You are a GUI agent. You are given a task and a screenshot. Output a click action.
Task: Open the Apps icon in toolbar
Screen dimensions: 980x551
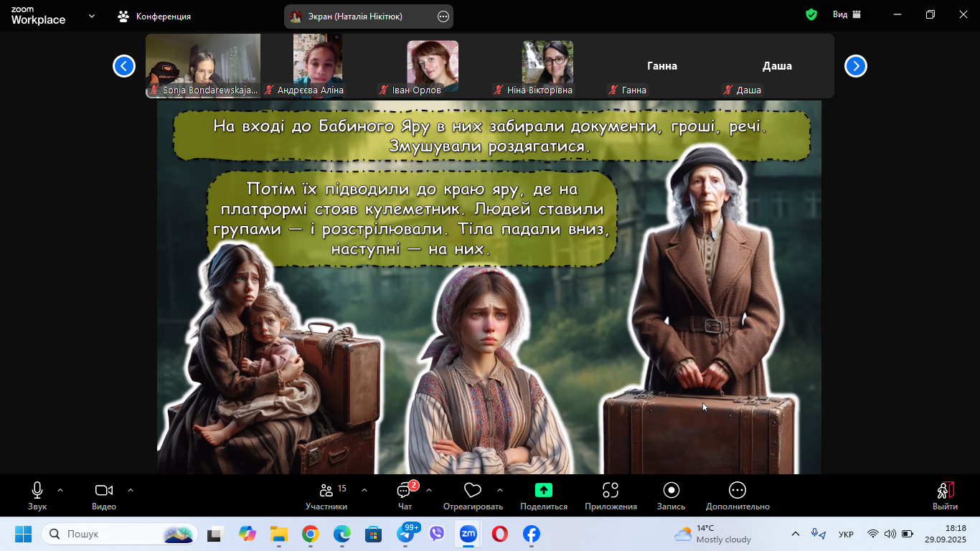611,491
